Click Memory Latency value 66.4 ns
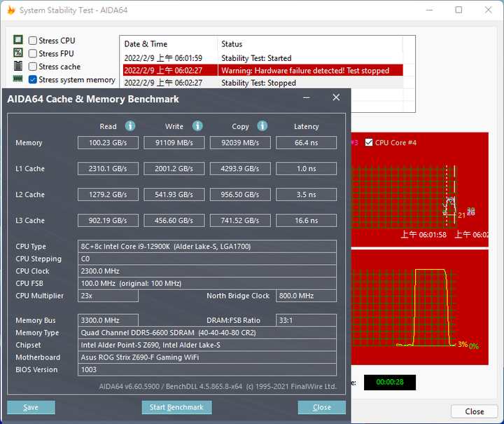Image resolution: width=504 pixels, height=424 pixels. 306,142
